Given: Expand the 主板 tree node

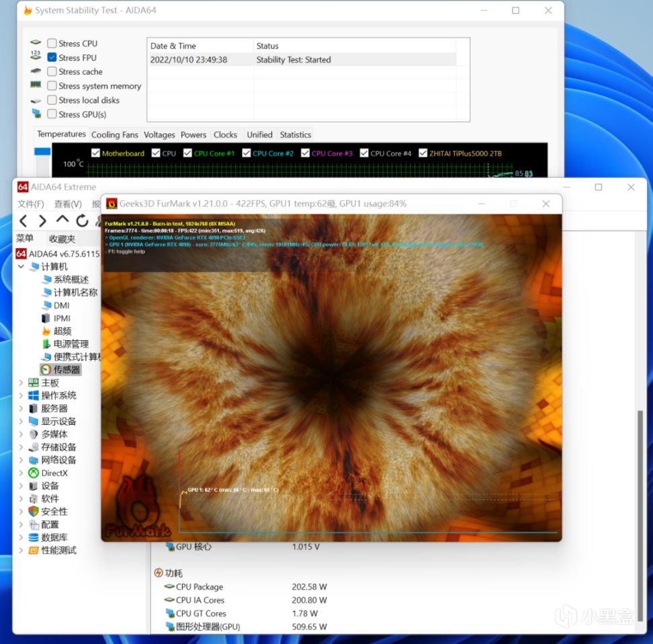Looking at the screenshot, I should click(21, 383).
